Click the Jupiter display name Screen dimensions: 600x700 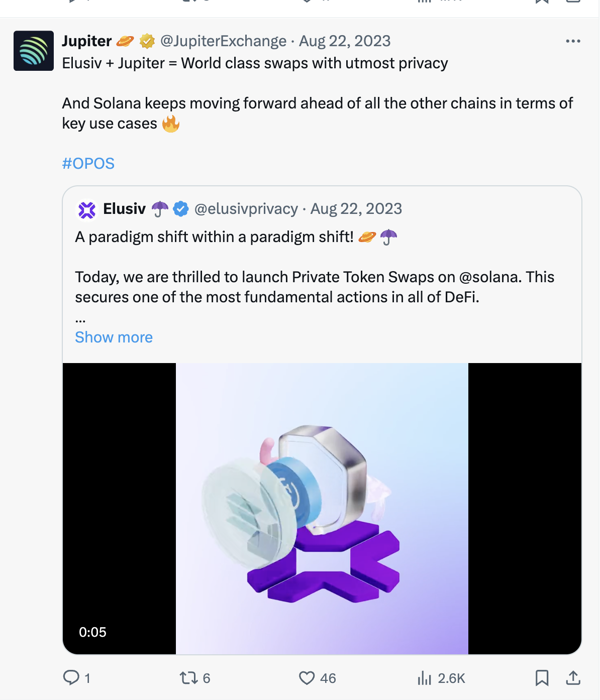(87, 41)
